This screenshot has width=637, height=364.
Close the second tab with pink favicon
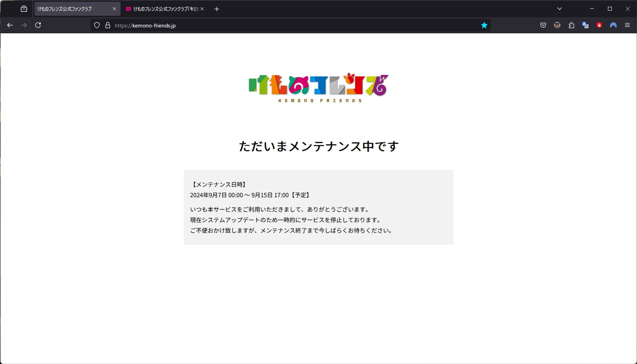(202, 9)
